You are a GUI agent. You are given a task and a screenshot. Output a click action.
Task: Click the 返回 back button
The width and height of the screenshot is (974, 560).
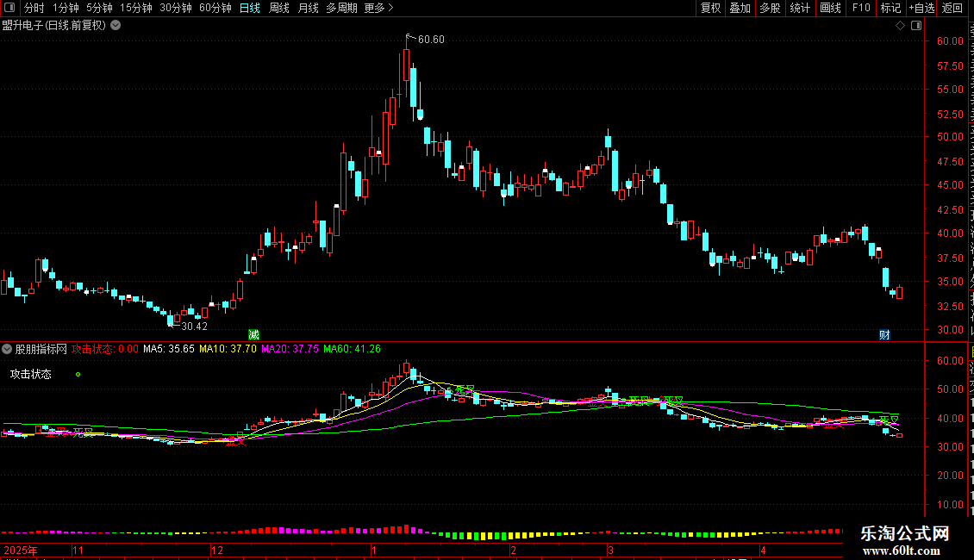coord(952,8)
